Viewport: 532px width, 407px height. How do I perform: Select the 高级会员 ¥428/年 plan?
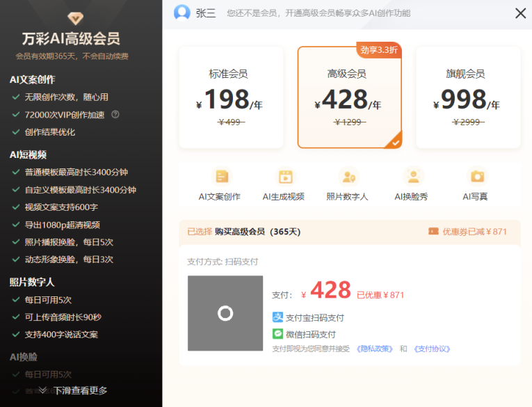pyautogui.click(x=349, y=97)
